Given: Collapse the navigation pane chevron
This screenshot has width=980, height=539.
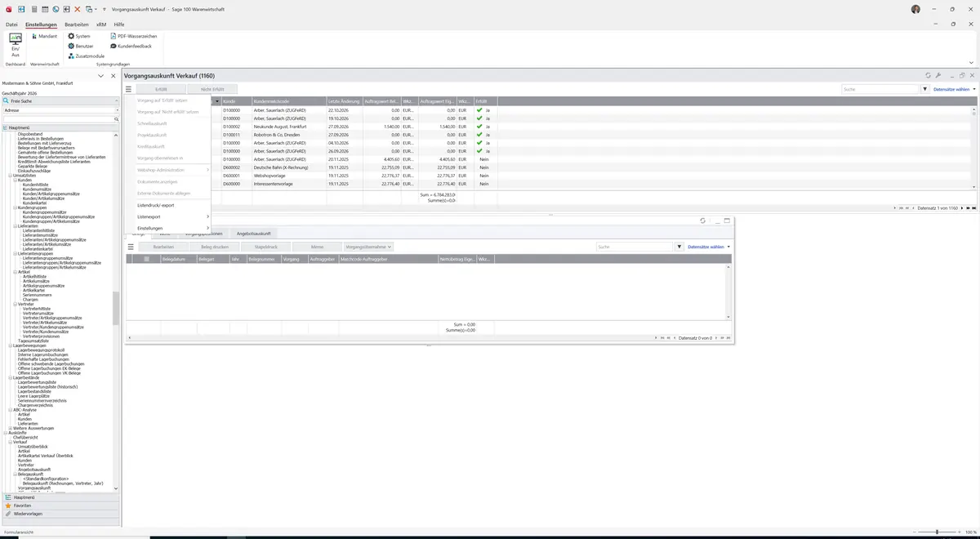Looking at the screenshot, I should tap(100, 76).
